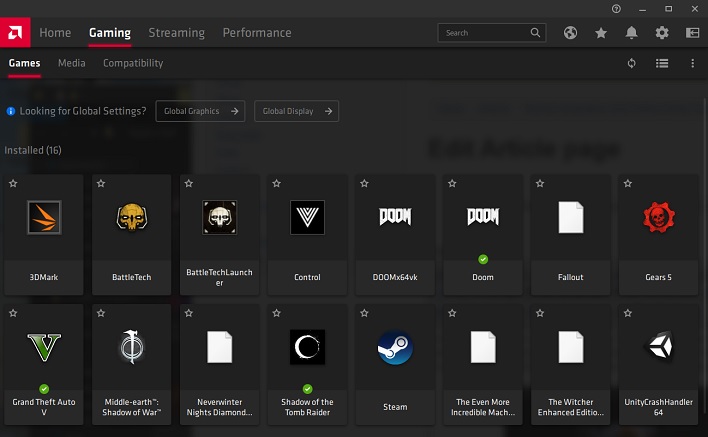Image resolution: width=708 pixels, height=437 pixels.
Task: Open the Performance tab
Action: click(257, 33)
